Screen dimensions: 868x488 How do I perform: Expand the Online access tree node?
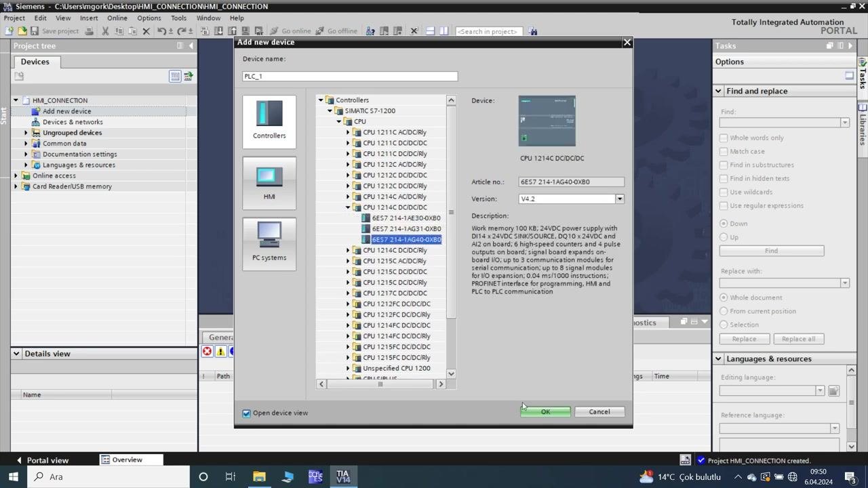pyautogui.click(x=16, y=176)
